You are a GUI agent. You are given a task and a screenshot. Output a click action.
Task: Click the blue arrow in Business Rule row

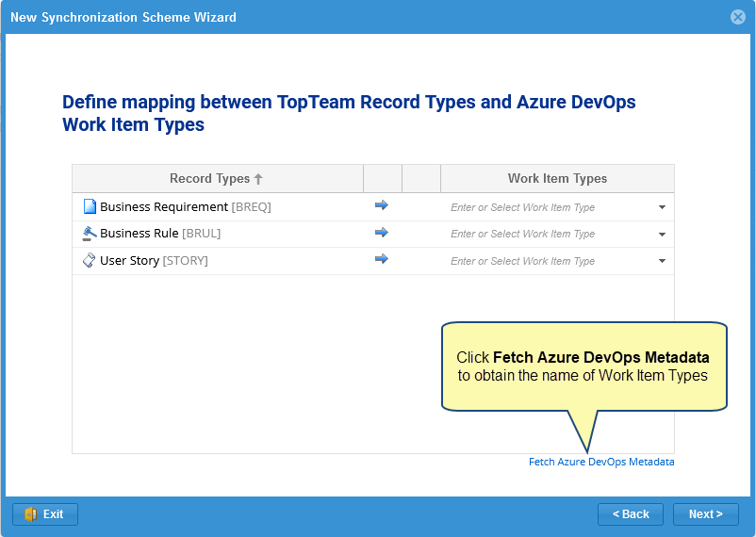(382, 233)
